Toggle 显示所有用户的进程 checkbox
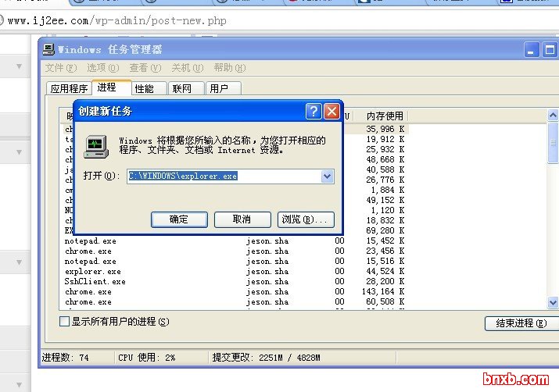Screen dimensions: 559x392 pyautogui.click(x=65, y=321)
